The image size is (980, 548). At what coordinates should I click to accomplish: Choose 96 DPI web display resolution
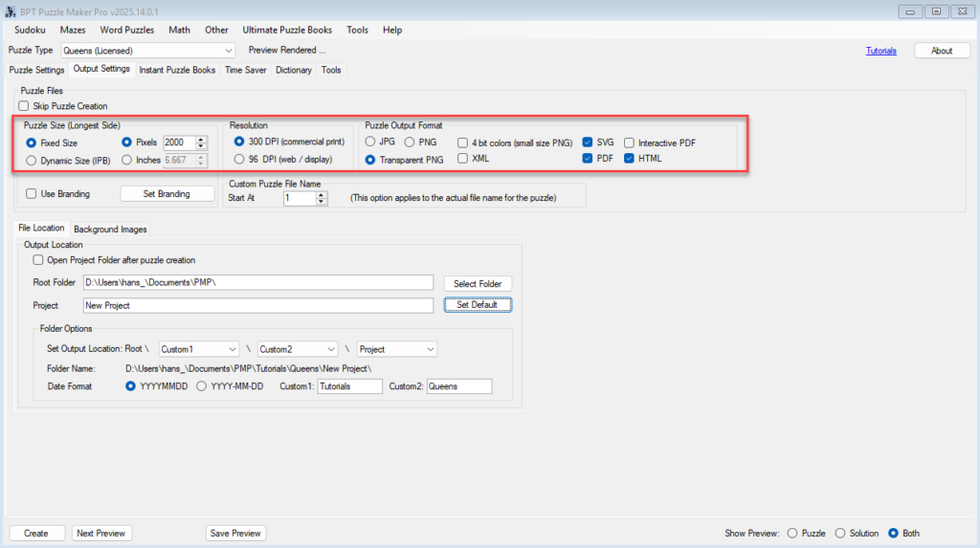pos(239,159)
